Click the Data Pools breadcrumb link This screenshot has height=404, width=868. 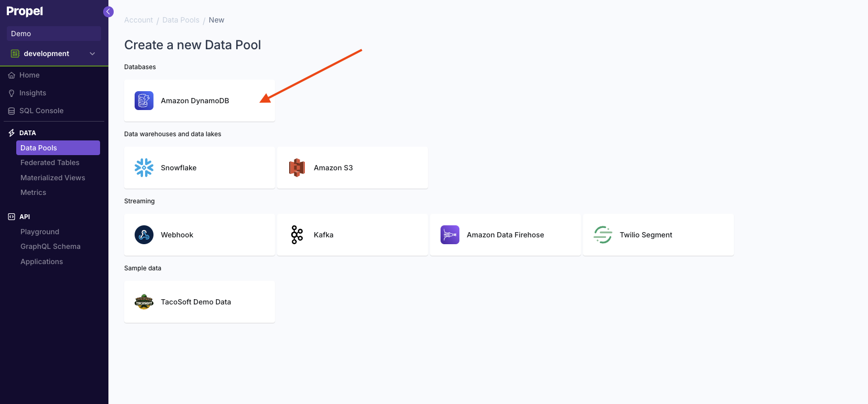coord(181,20)
